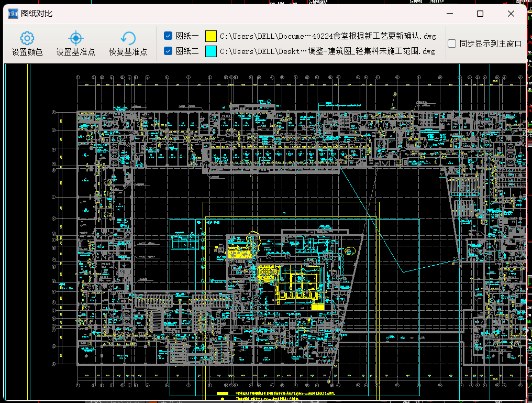Pick the cyan swatch for 图纸二
The width and height of the screenshot is (532, 403).
[x=210, y=51]
